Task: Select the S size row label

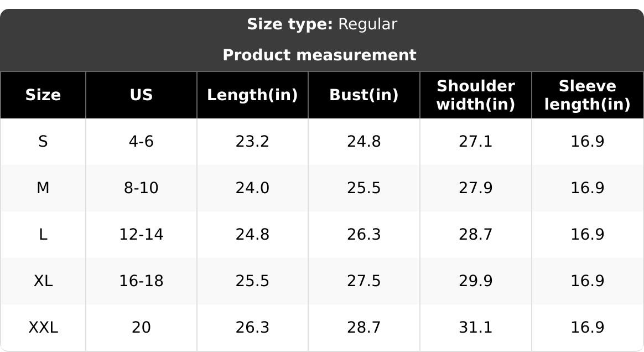Action: coord(43,142)
